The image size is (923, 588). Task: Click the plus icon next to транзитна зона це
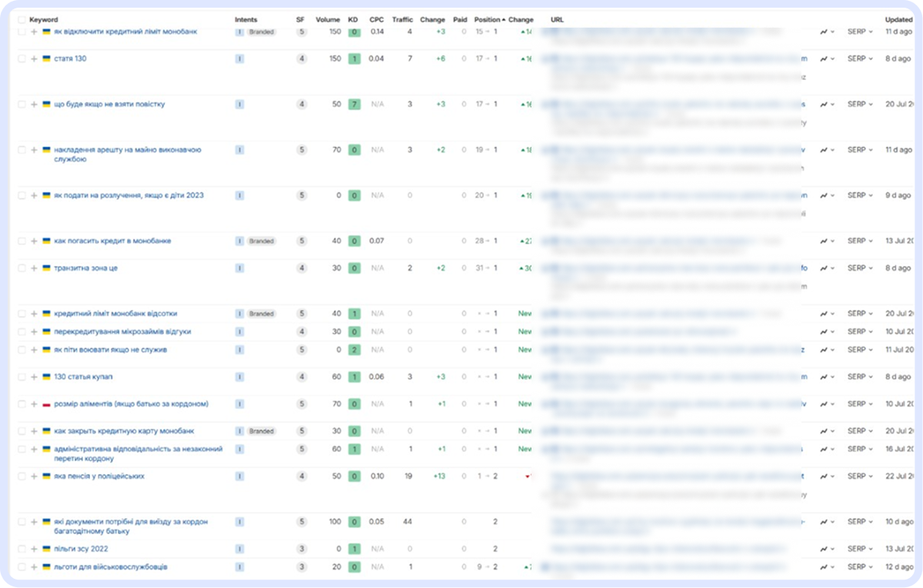(x=35, y=268)
